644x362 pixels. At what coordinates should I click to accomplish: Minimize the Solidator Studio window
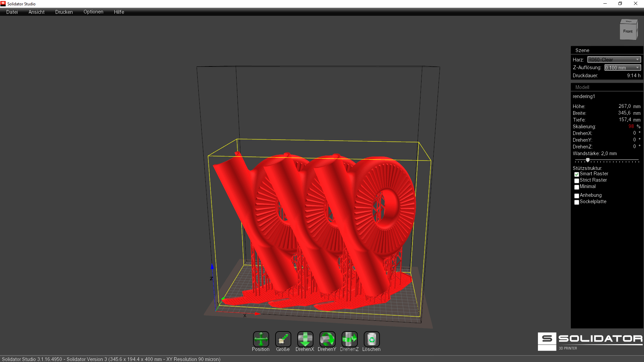pyautogui.click(x=605, y=4)
